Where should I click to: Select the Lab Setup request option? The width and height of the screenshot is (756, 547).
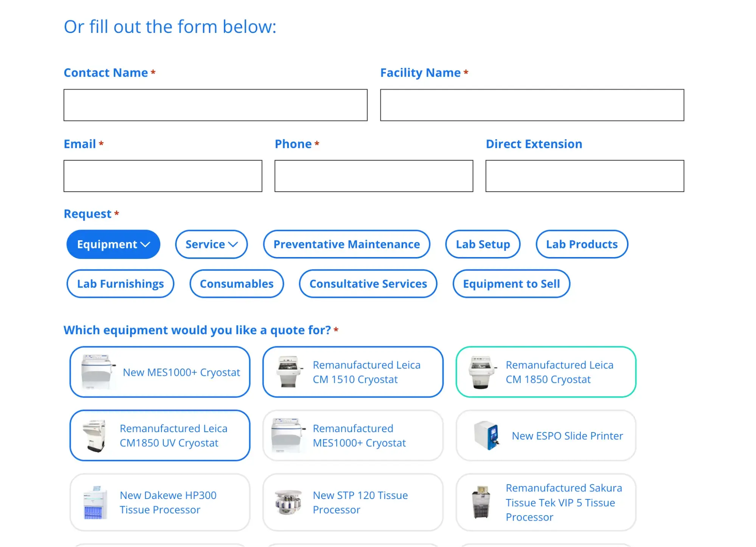tap(483, 244)
